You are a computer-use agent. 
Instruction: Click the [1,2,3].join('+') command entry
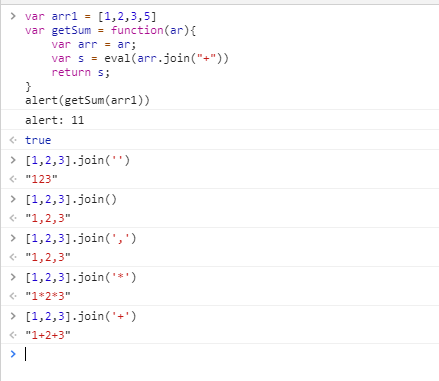tap(81, 316)
